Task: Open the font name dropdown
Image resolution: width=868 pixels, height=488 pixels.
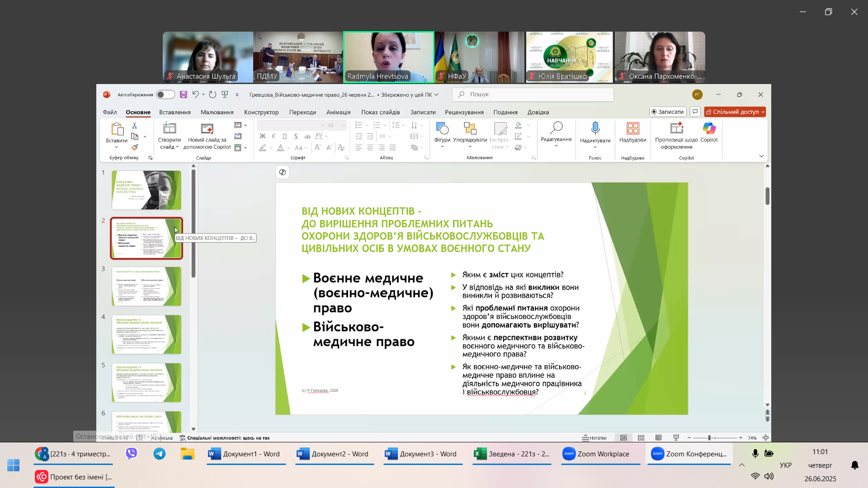Action: click(323, 125)
